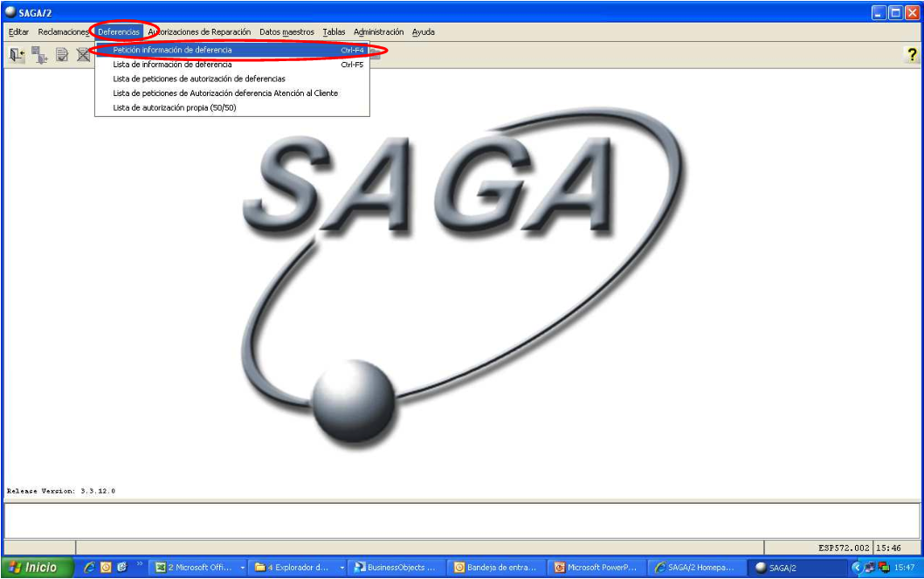
Task: Click the second toolbar icon with plus sign
Action: click(x=39, y=55)
